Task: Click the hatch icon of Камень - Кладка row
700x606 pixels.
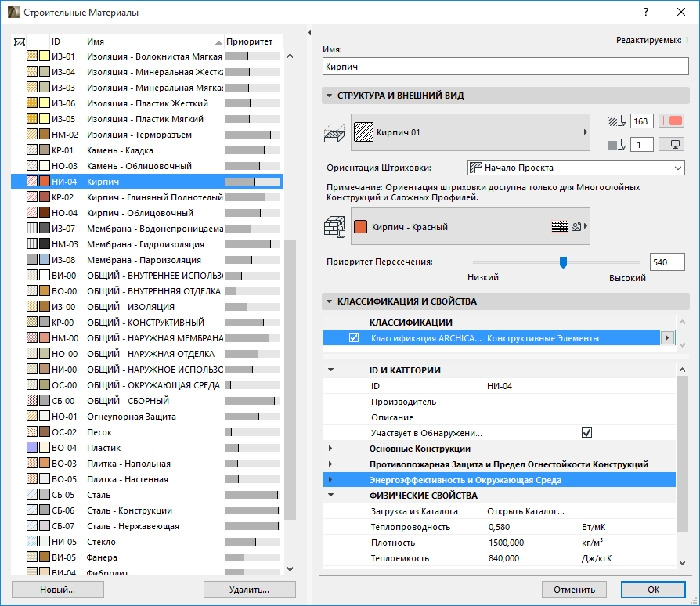Action: click(32, 150)
